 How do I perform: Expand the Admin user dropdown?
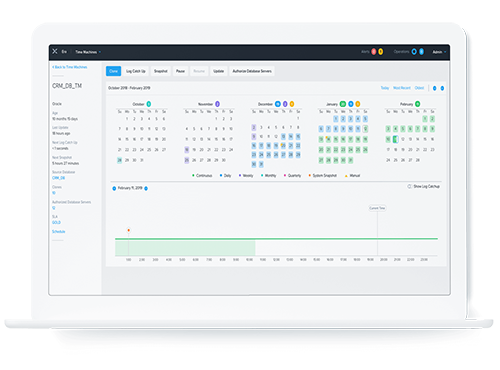pyautogui.click(x=439, y=52)
